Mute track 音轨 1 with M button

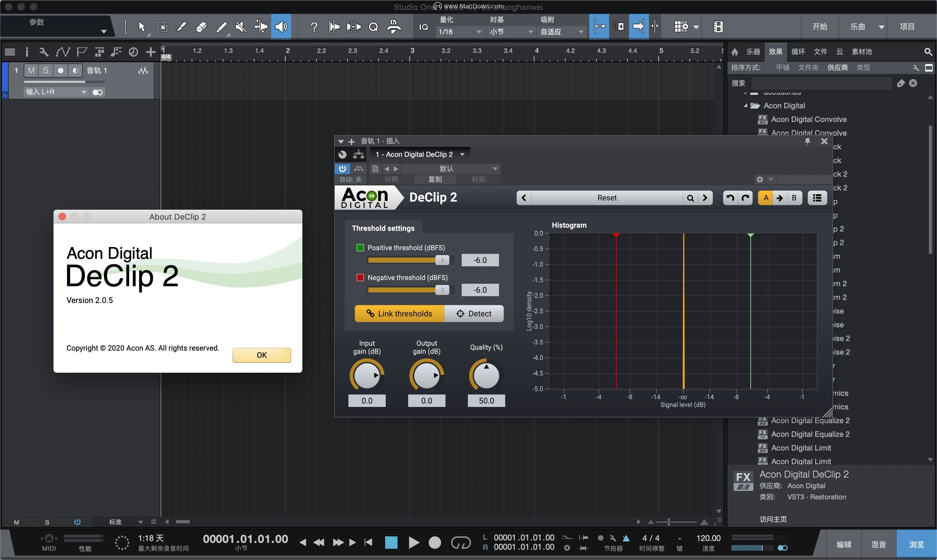(31, 71)
